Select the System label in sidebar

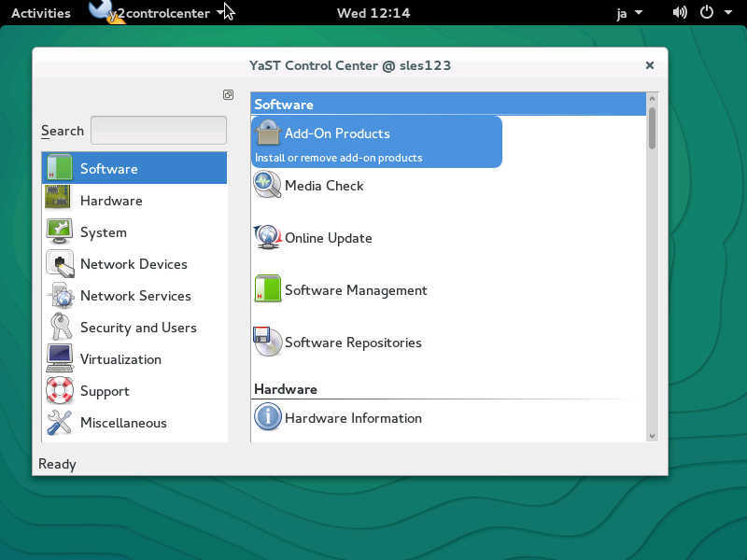click(104, 232)
